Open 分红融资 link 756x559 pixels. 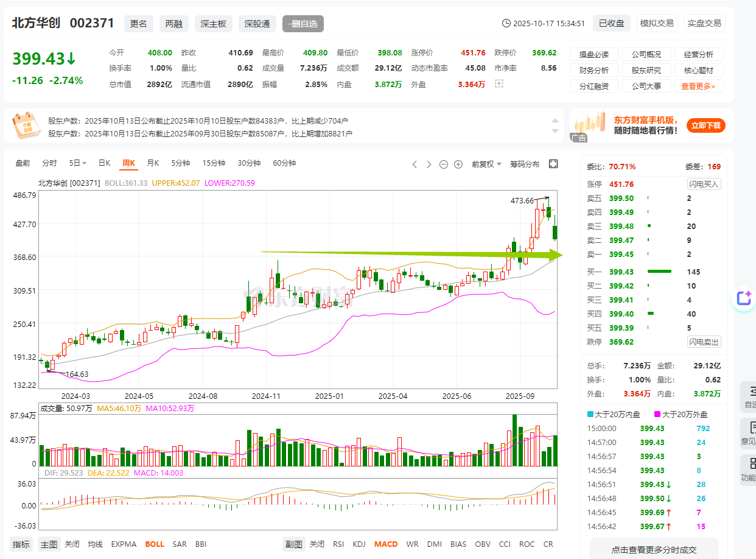(x=594, y=86)
